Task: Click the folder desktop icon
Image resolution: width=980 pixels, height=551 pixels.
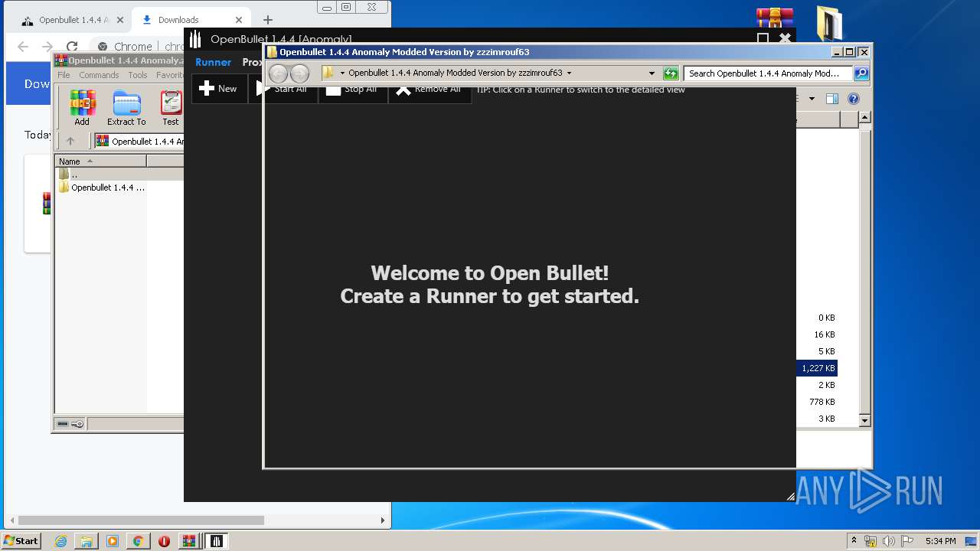Action: pyautogui.click(x=829, y=23)
